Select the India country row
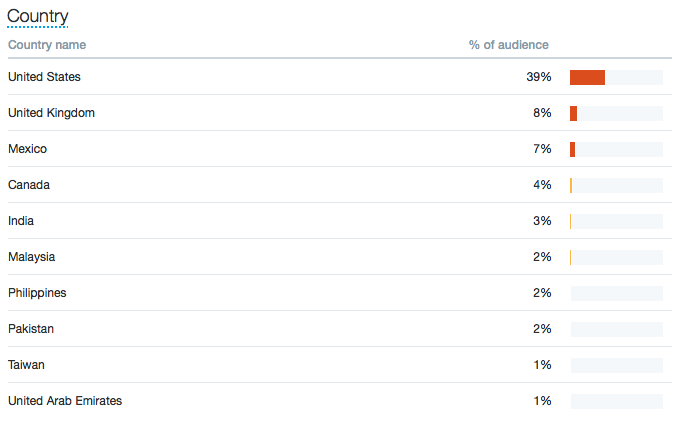The image size is (675, 422). [x=340, y=221]
